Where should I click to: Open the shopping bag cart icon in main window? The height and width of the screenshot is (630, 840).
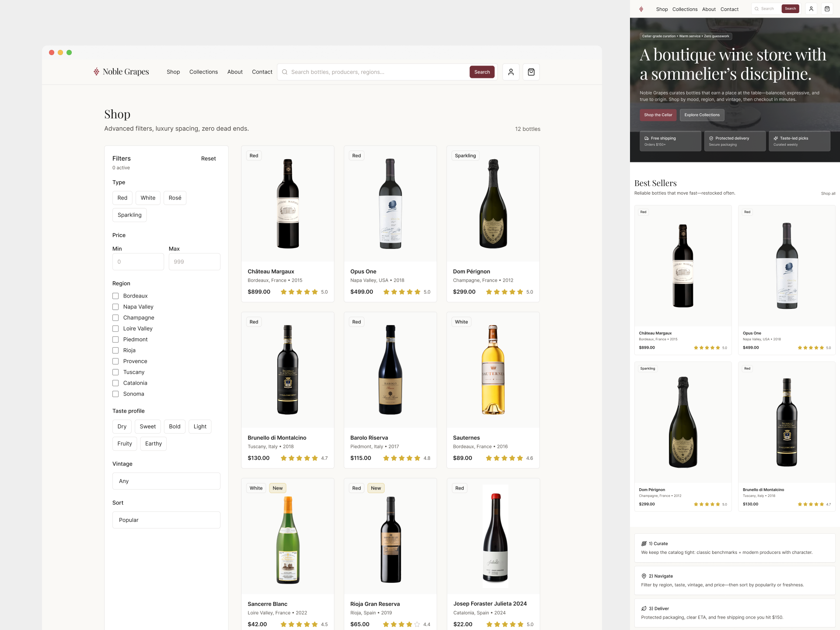click(531, 72)
